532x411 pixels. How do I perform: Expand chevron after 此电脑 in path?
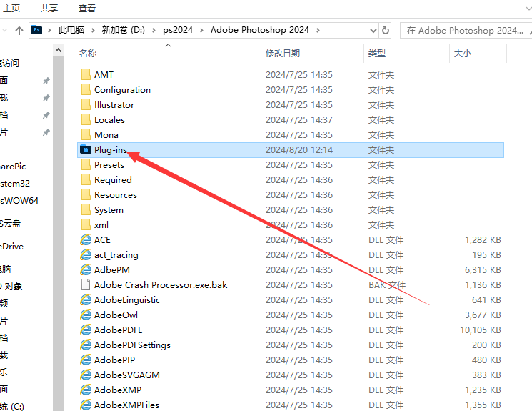[x=93, y=30]
